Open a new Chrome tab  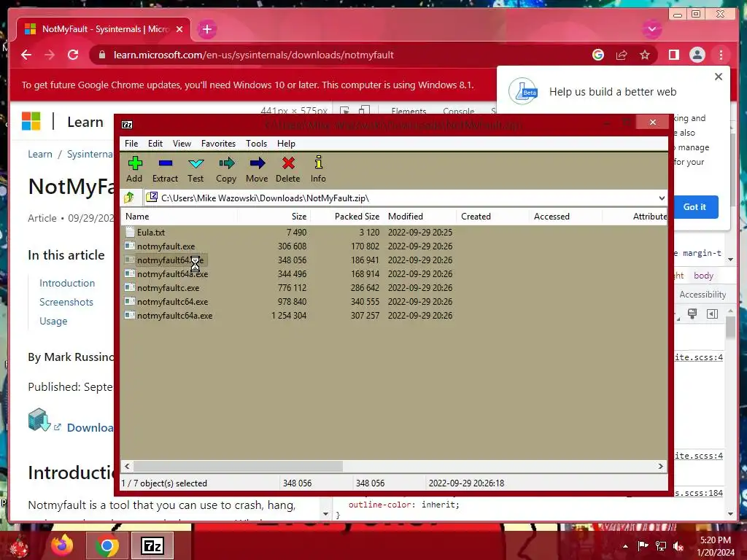(206, 29)
